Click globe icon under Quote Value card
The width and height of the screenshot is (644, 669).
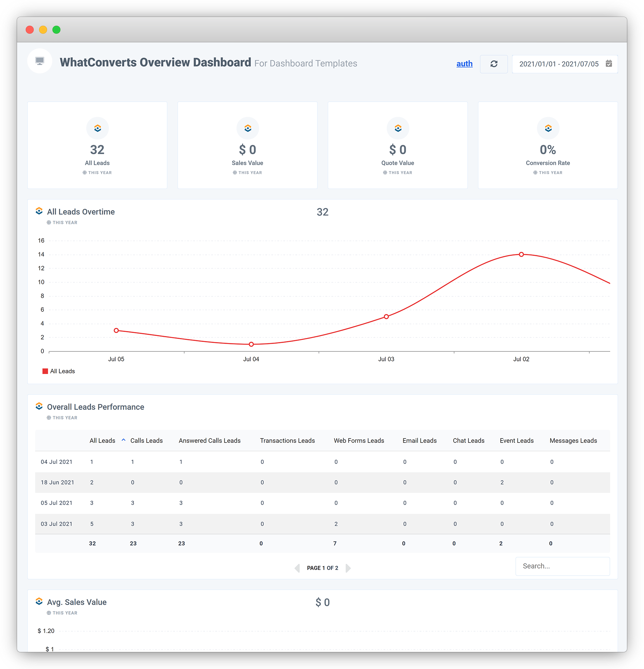pos(385,173)
